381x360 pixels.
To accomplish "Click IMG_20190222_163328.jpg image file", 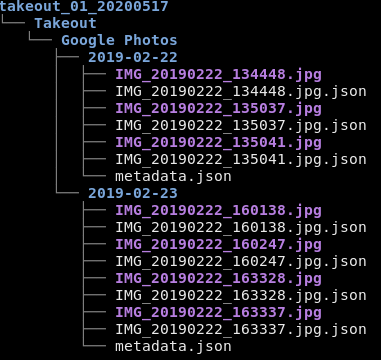I will [218, 279].
